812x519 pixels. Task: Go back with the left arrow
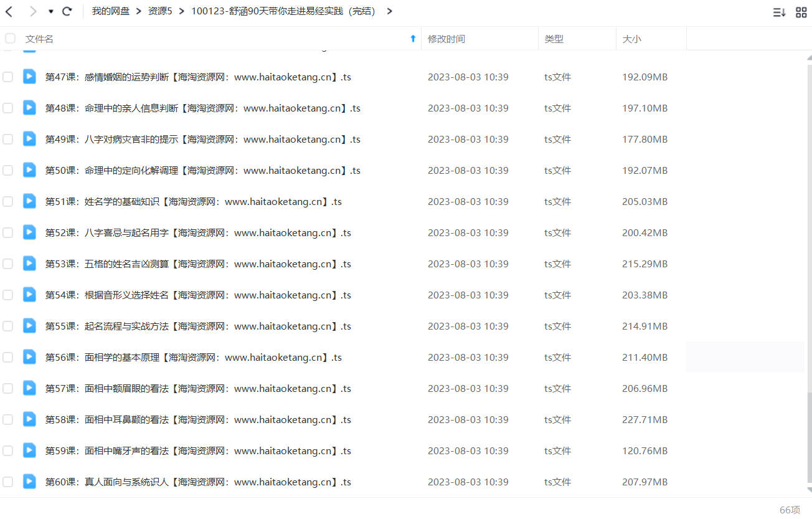(9, 11)
